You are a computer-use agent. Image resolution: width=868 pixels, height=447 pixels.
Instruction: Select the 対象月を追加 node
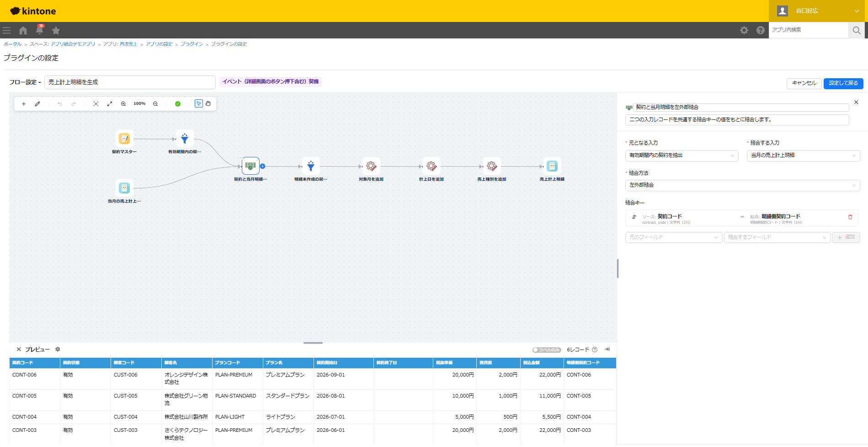(371, 166)
